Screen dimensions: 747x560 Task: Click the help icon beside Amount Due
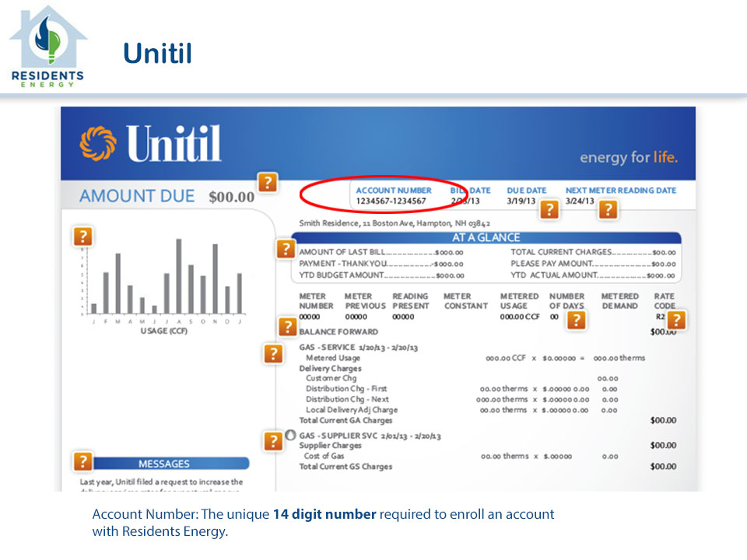click(268, 183)
